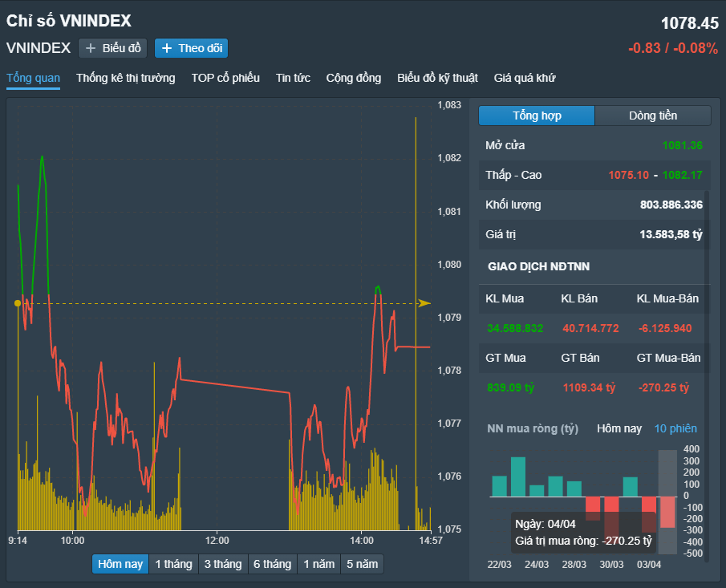Click the GIAO DỊCH NĐTNN heading
This screenshot has height=588, width=726.
click(538, 266)
